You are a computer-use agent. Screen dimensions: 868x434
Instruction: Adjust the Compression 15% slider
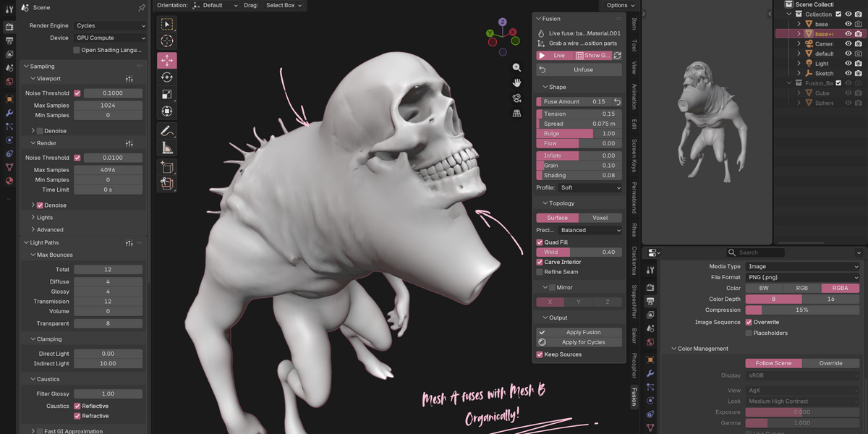pyautogui.click(x=802, y=310)
